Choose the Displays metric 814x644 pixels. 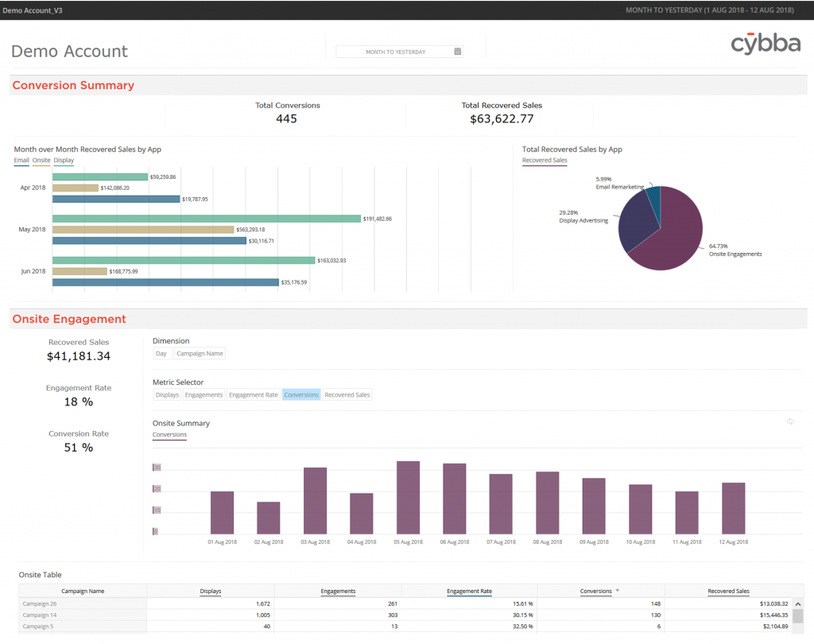click(x=167, y=394)
